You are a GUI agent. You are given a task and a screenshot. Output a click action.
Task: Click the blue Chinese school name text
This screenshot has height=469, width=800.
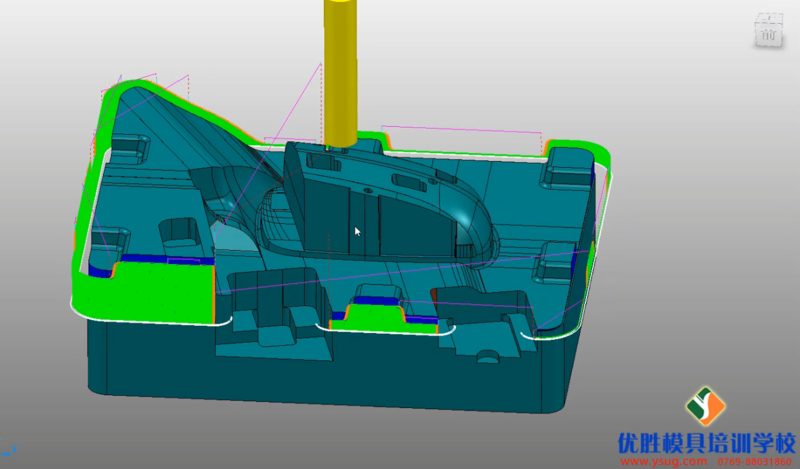pyautogui.click(x=706, y=442)
